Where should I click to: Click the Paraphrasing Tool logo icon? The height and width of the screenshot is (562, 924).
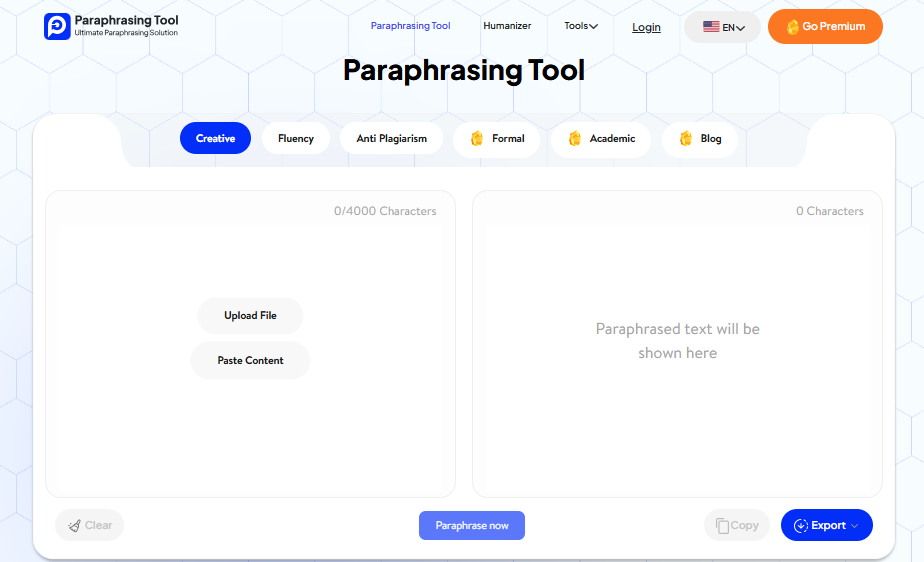click(x=57, y=27)
